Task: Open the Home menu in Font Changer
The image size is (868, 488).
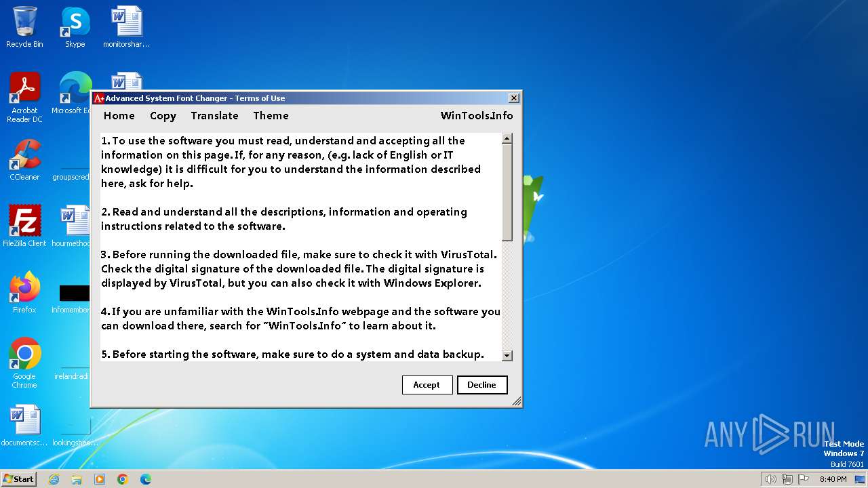Action: click(x=119, y=116)
